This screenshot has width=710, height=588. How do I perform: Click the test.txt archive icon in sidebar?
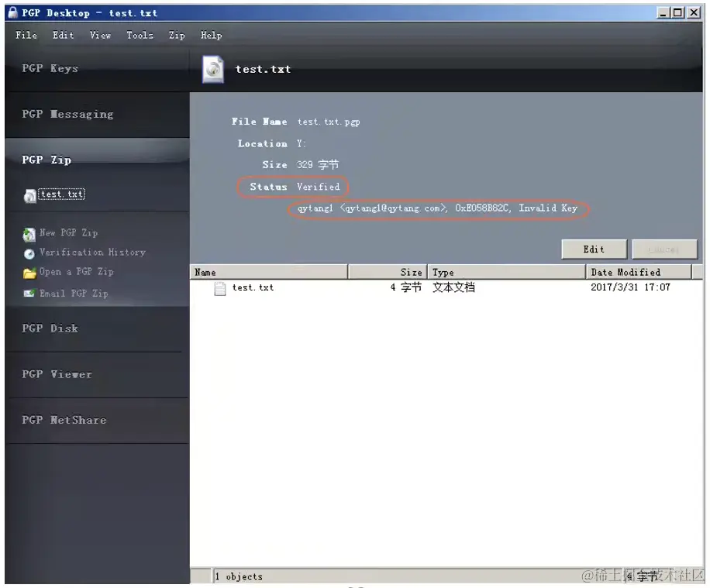tap(30, 195)
